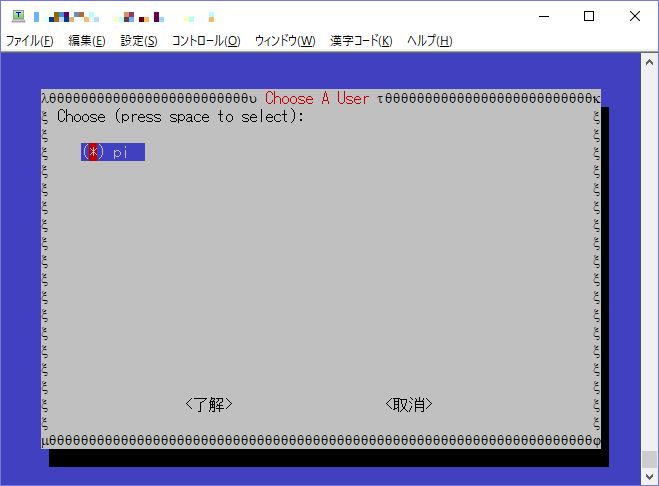Cancel with the 取消 button

[409, 404]
